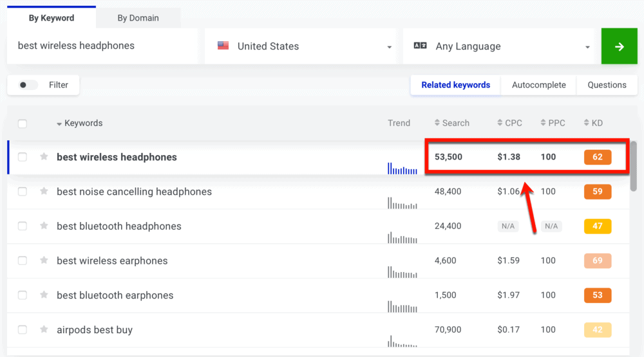Open the Autocomplete tab
Image resolution: width=644 pixels, height=357 pixels.
point(538,85)
